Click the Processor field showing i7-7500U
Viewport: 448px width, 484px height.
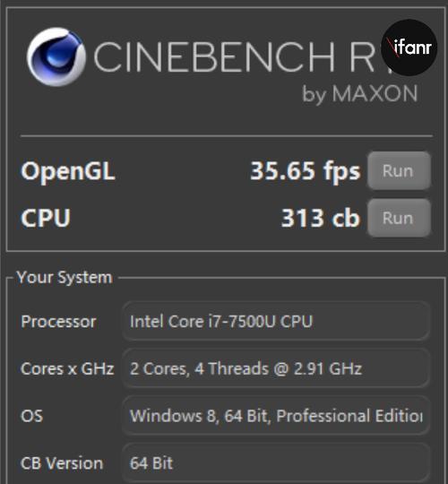(276, 322)
